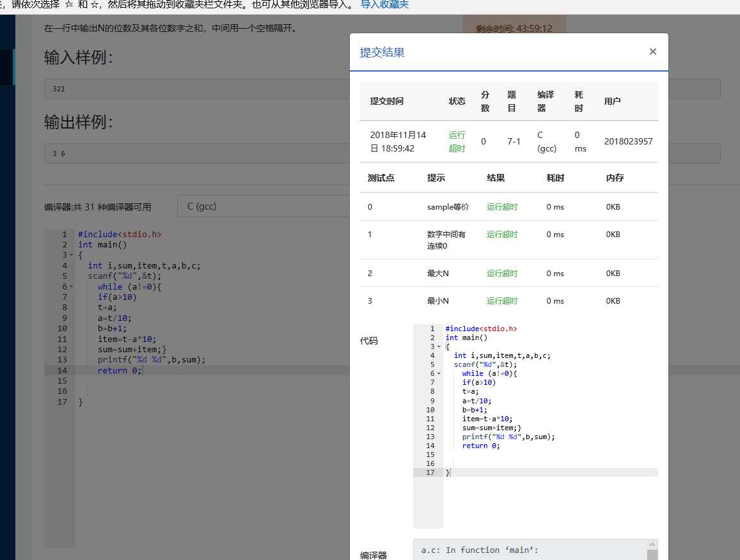
Task: Click the #include<stdio.h> line in background editor
Action: (120, 235)
